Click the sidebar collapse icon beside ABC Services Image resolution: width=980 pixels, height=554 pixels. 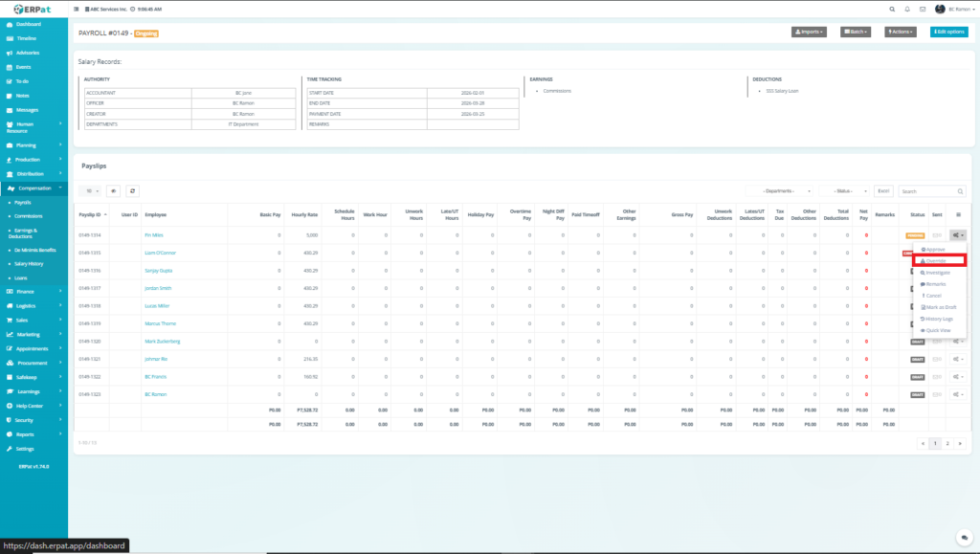click(77, 9)
